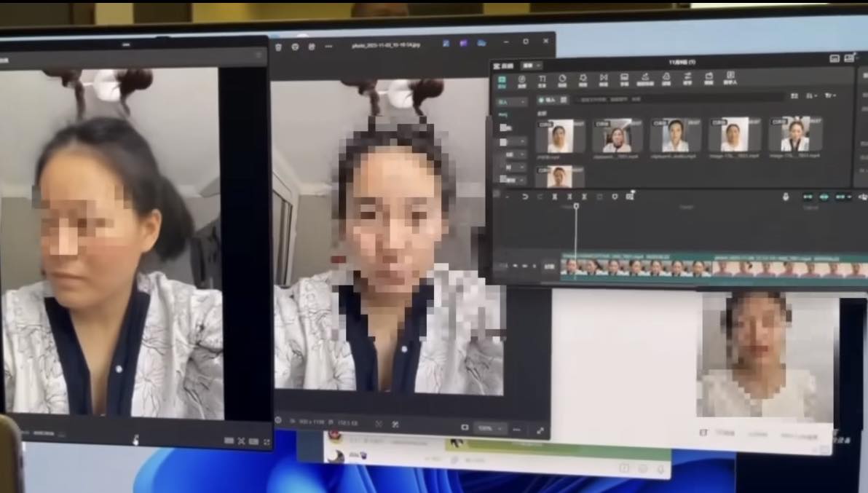This screenshot has height=493, width=868.
Task: Click the trash icon in image viewer
Action: coord(277,46)
